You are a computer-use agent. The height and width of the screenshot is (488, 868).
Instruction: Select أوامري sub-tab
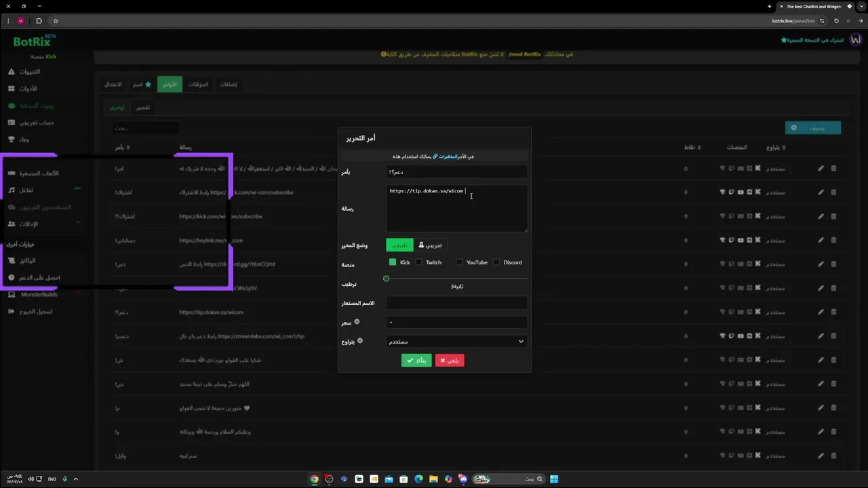118,107
